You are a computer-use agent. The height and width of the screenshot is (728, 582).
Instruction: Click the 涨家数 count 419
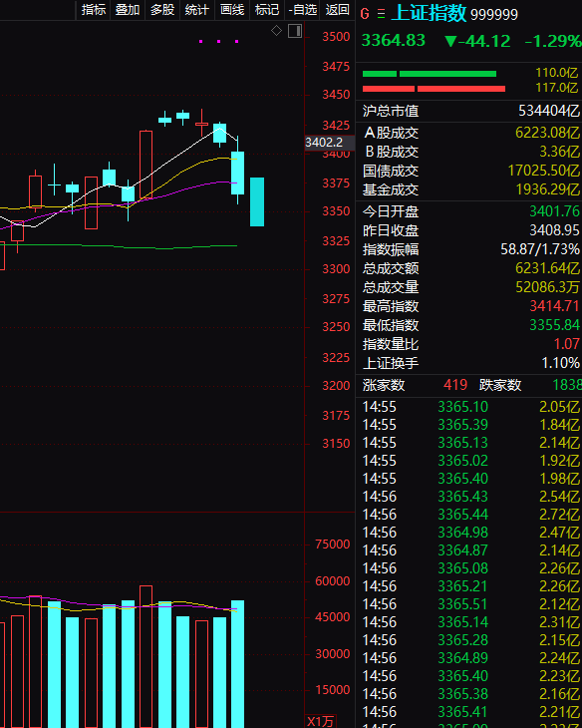(x=455, y=385)
